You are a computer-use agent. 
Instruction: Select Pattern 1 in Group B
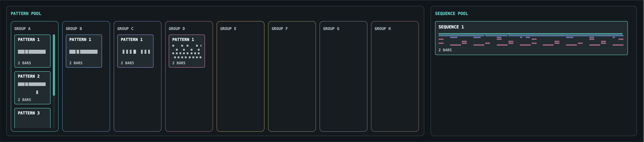coord(84,51)
